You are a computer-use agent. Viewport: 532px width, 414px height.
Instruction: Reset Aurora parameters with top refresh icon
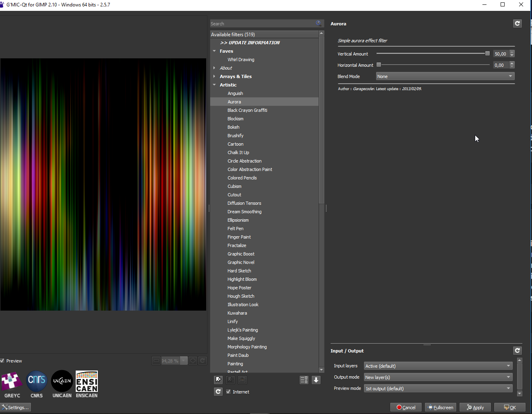tap(518, 24)
